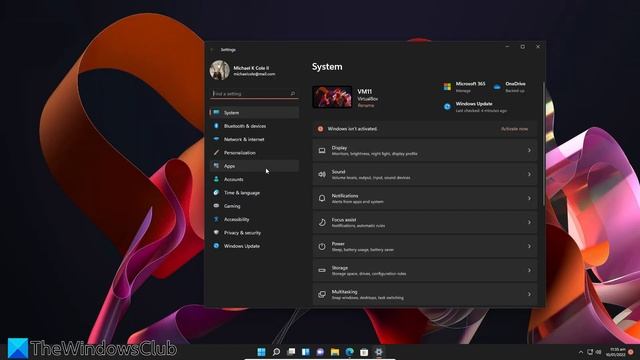Expand Focus assist with its chevron

click(529, 222)
